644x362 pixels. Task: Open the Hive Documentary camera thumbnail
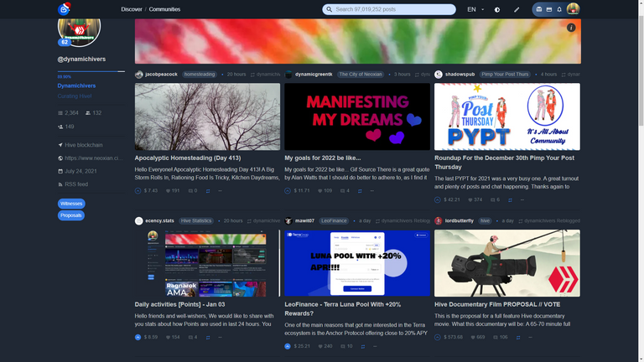pyautogui.click(x=507, y=263)
